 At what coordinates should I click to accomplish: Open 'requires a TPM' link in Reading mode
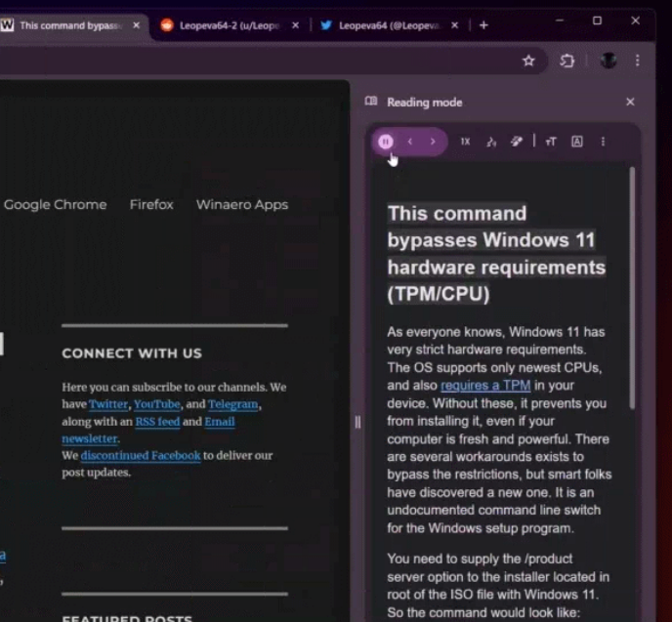(485, 386)
